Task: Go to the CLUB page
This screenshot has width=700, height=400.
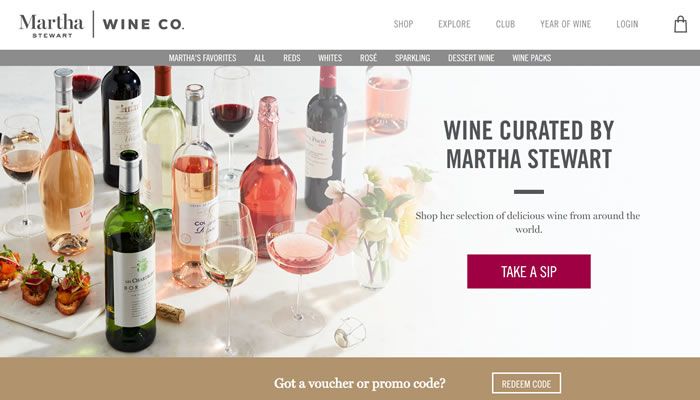Action: tap(505, 24)
